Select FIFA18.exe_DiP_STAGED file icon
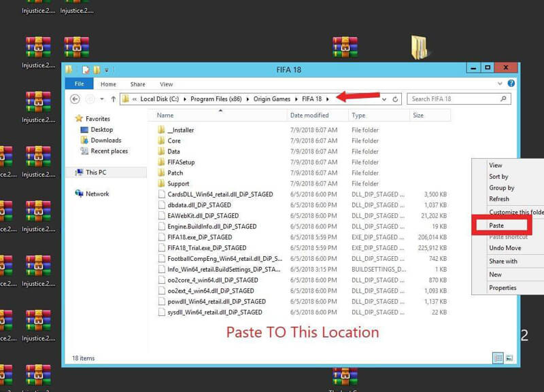This screenshot has width=544, height=392. point(161,237)
